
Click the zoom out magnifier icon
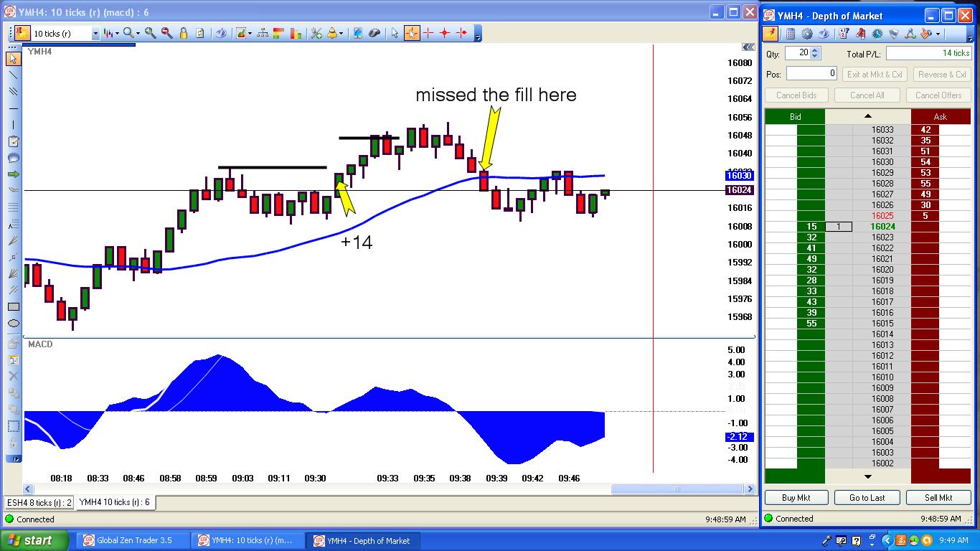166,33
